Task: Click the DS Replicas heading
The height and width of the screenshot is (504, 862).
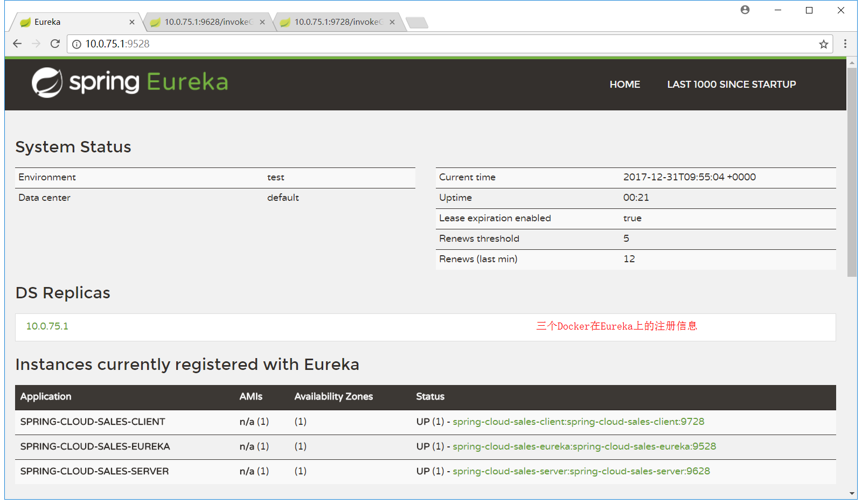Action: point(63,293)
